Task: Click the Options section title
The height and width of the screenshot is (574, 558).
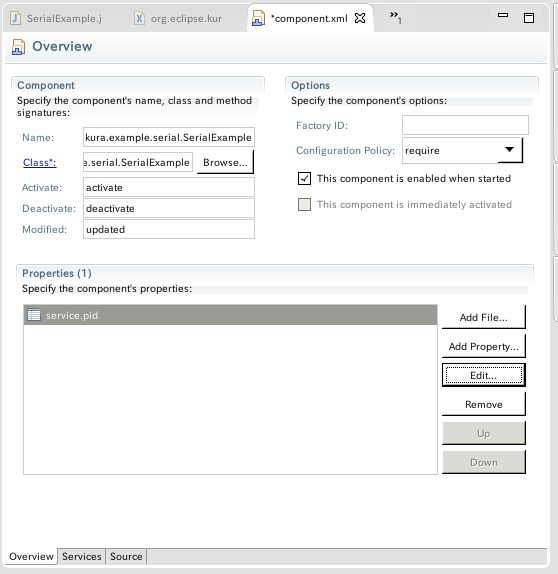Action: click(310, 85)
